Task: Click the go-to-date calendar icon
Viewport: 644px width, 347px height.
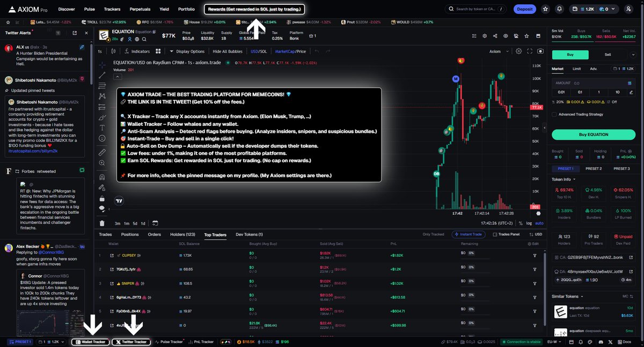Action: tap(155, 223)
